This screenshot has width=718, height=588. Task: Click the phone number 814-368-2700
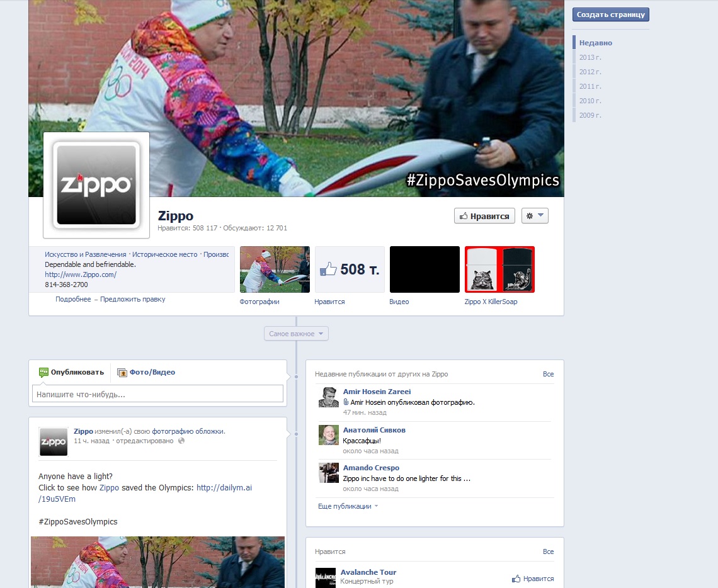coord(66,285)
